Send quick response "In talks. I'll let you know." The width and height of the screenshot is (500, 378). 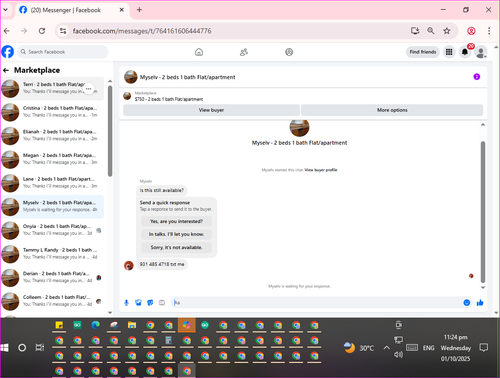click(x=176, y=234)
